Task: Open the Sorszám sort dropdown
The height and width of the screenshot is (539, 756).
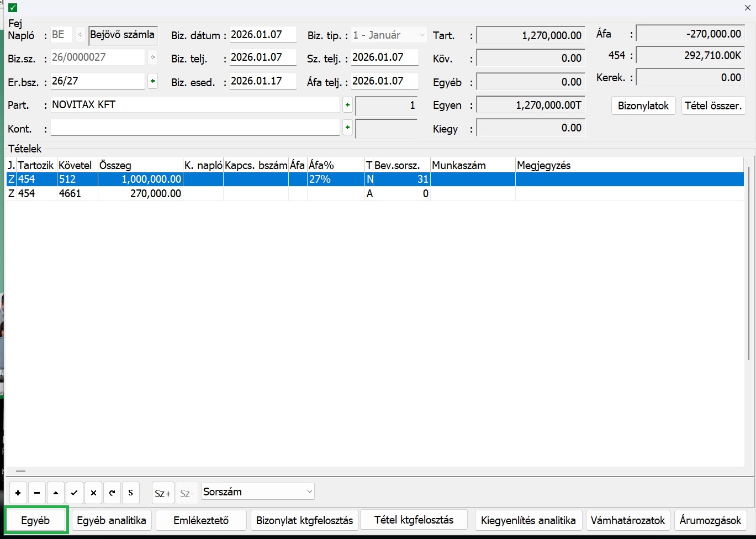Action: coord(257,492)
